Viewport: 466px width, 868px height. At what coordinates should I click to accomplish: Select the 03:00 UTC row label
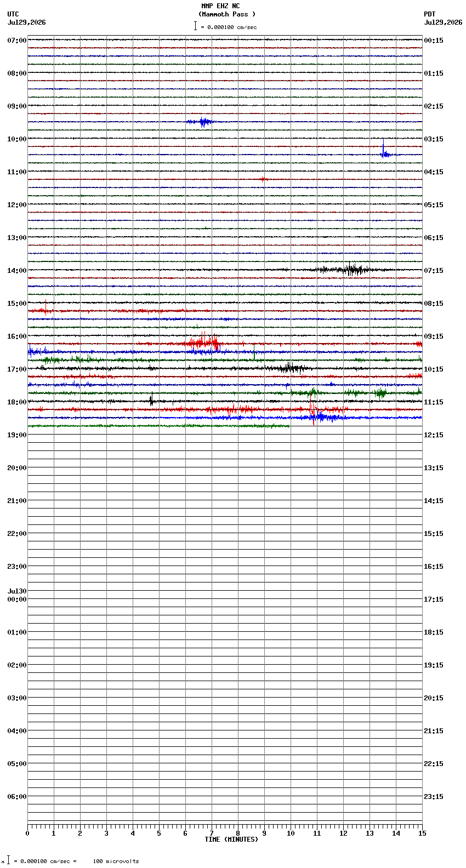[x=17, y=698]
